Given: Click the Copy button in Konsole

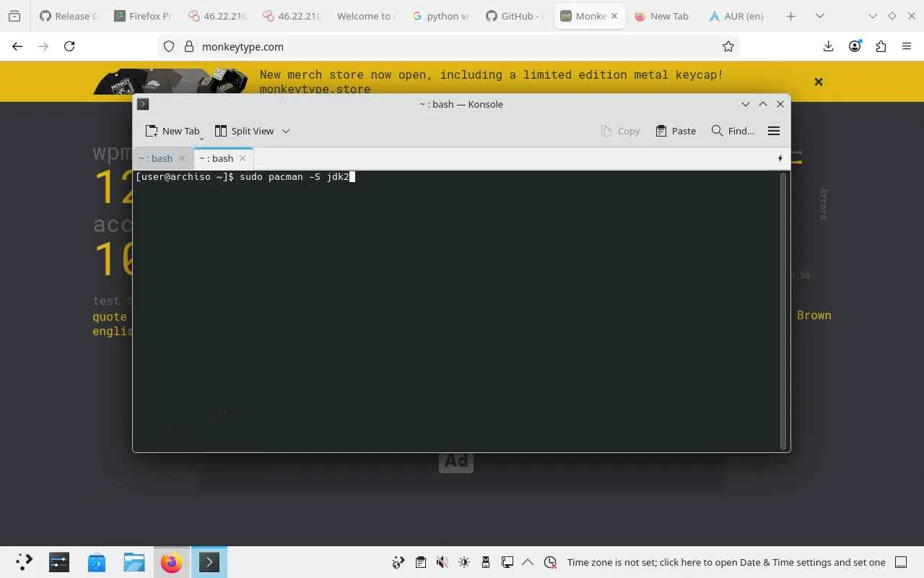Looking at the screenshot, I should [x=620, y=131].
